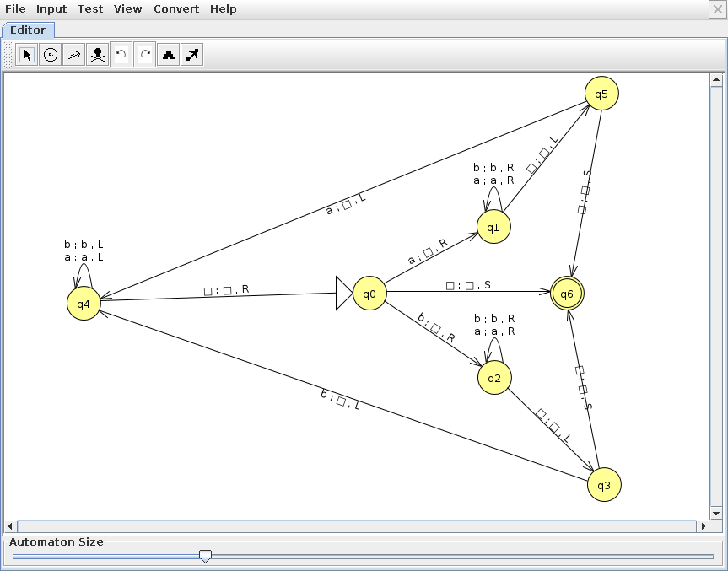Viewport: 728px width, 571px height.
Task: Open the File menu
Action: point(15,9)
